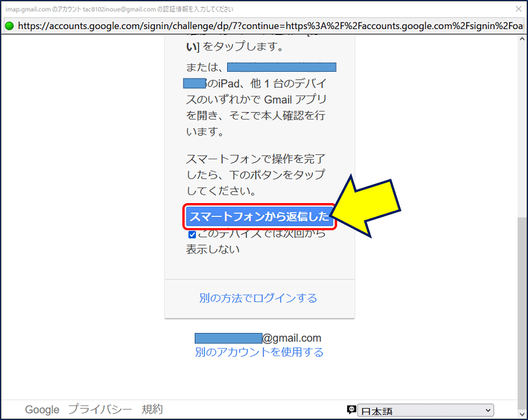Click the URL in the address bar
Screen dimensions: 528x420
pos(271,26)
